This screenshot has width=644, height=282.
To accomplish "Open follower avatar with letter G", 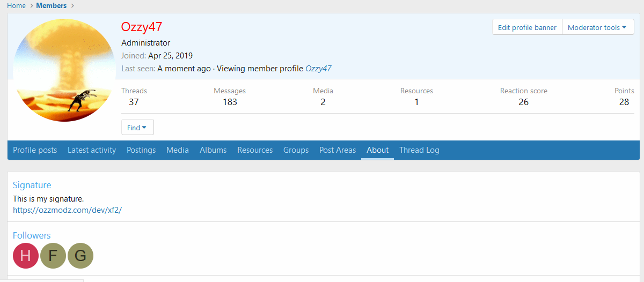I will tap(80, 256).
